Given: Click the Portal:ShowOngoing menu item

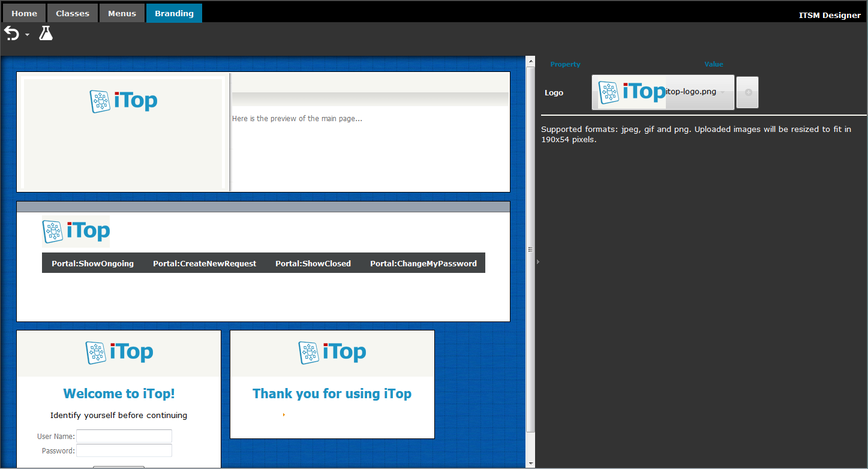Looking at the screenshot, I should tap(92, 263).
